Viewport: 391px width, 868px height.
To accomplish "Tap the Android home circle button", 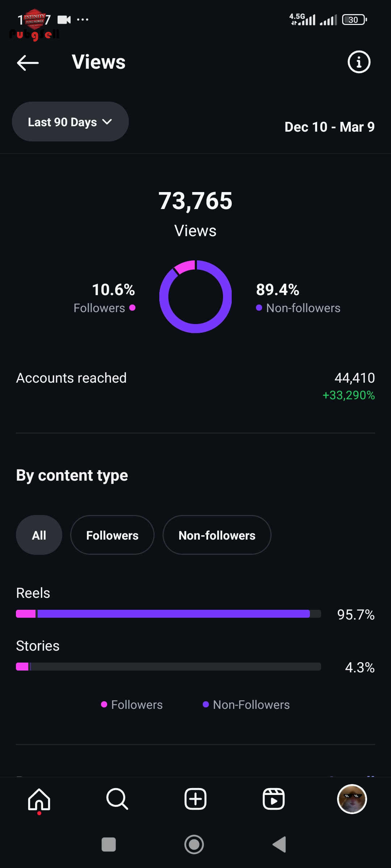I will [194, 844].
